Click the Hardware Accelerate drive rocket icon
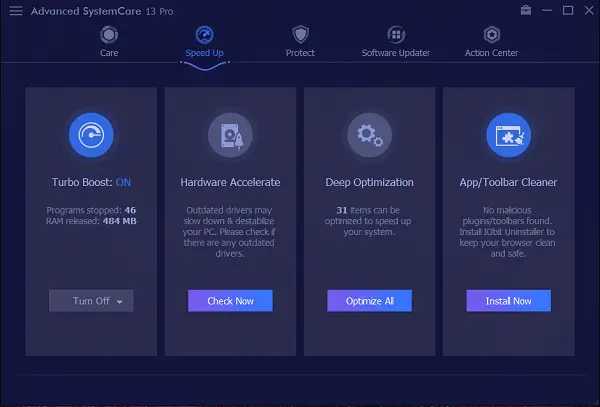Viewport: 600px width, 407px height. [230, 135]
